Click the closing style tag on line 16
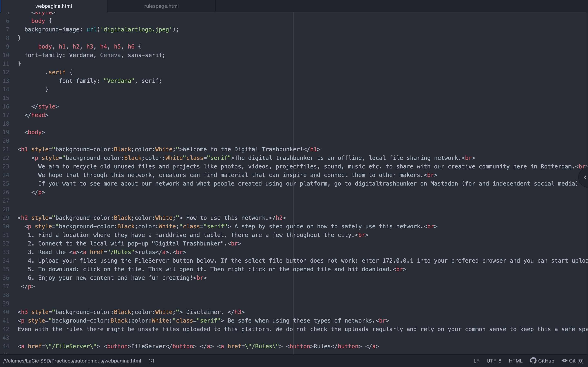Viewport: 588px width, 367px height. 45,106
